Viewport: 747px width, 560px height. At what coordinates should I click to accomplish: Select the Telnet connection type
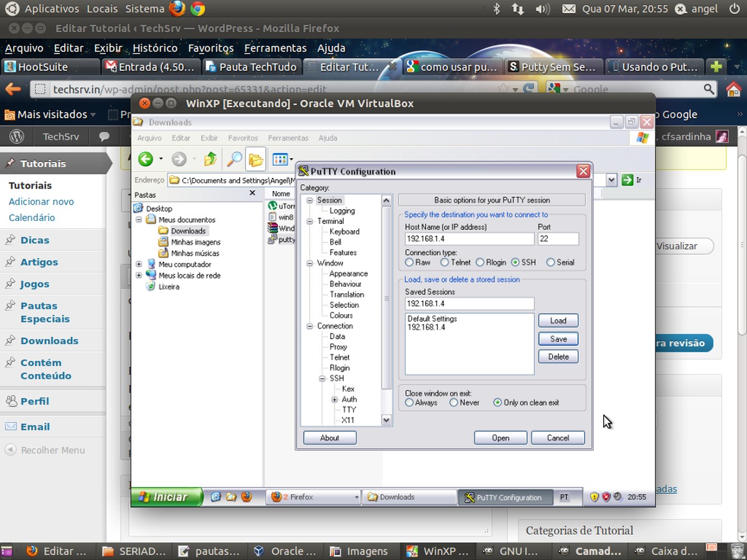445,263
